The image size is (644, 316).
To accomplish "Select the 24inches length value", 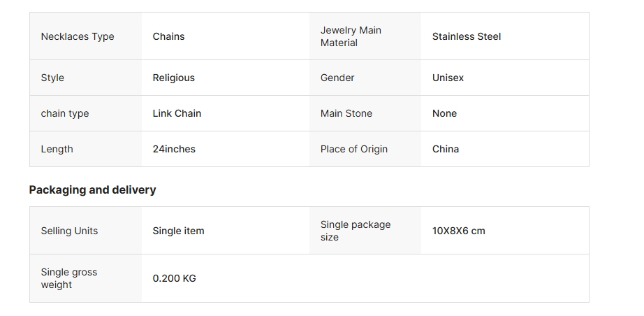I will click(x=174, y=149).
